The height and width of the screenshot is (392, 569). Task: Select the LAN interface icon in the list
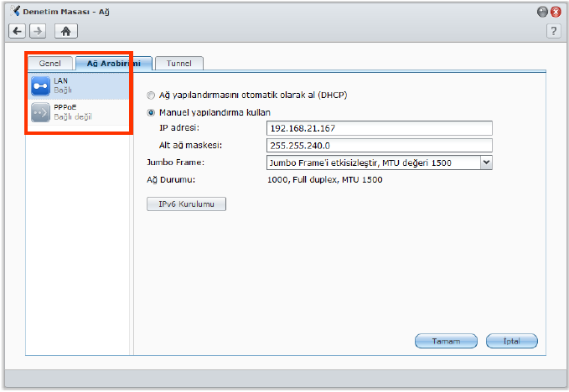pyautogui.click(x=41, y=86)
